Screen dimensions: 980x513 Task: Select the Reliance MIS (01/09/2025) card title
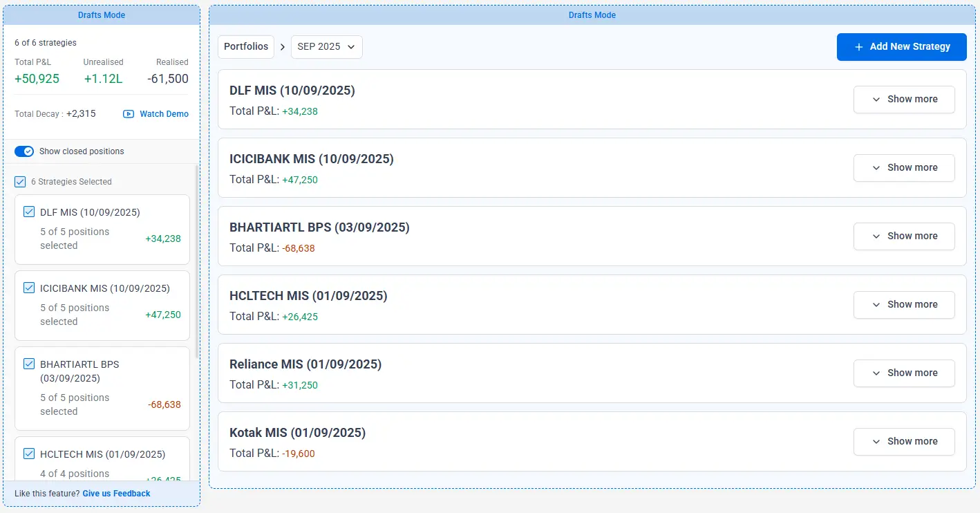305,364
